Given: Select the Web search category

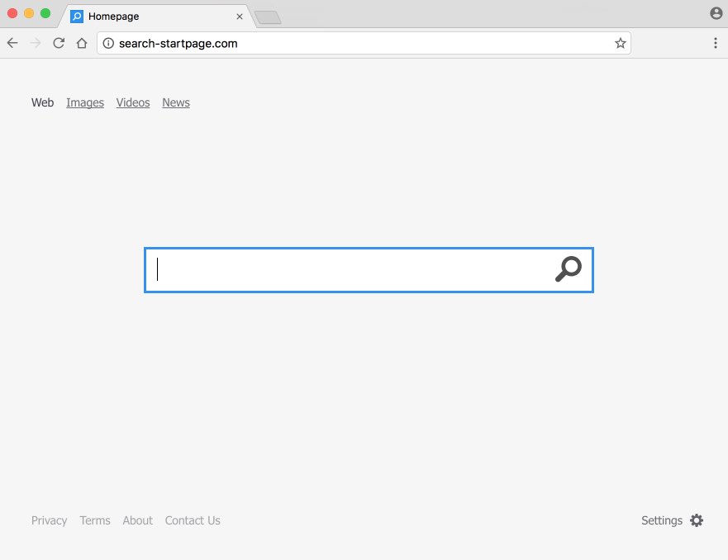Looking at the screenshot, I should 42,102.
